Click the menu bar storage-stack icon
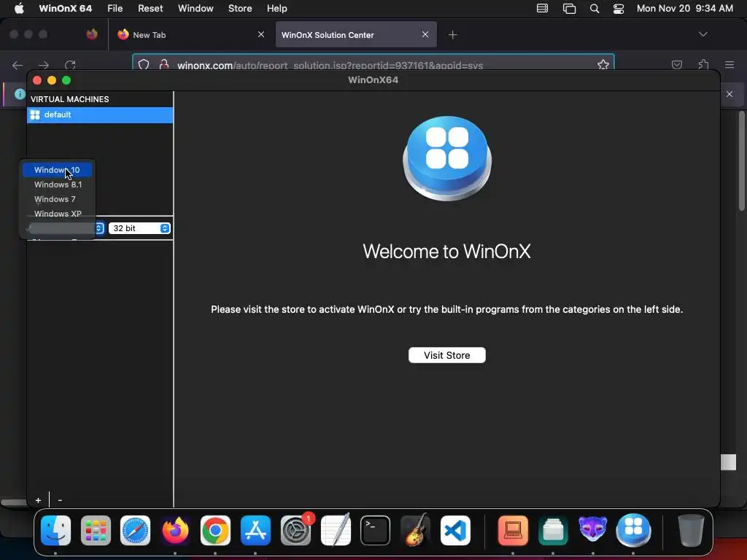The height and width of the screenshot is (560, 747). tap(542, 9)
